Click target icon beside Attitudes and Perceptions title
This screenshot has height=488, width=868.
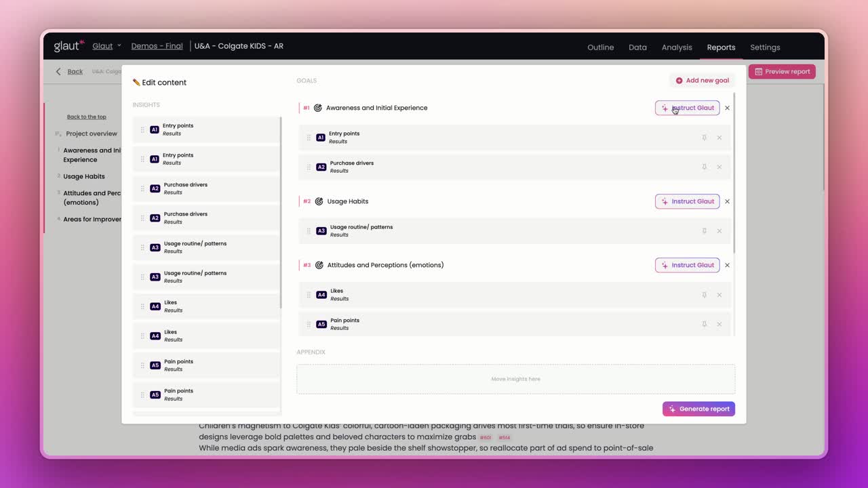coord(319,265)
